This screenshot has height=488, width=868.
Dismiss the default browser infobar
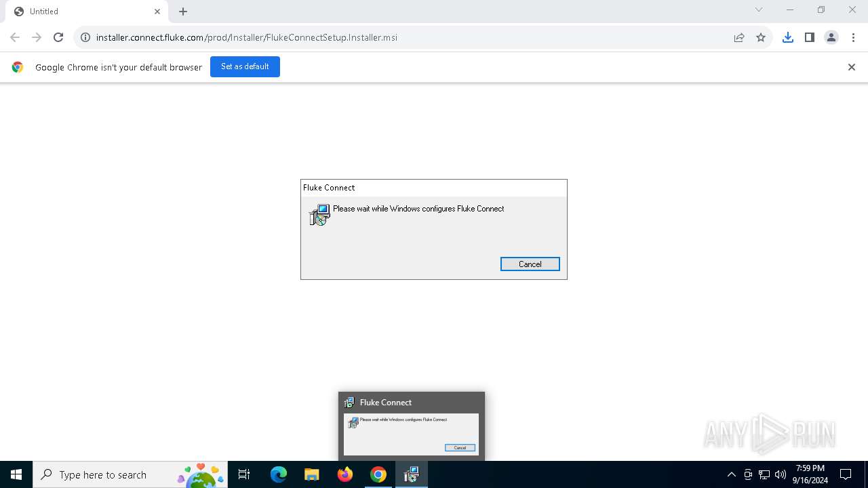point(852,67)
